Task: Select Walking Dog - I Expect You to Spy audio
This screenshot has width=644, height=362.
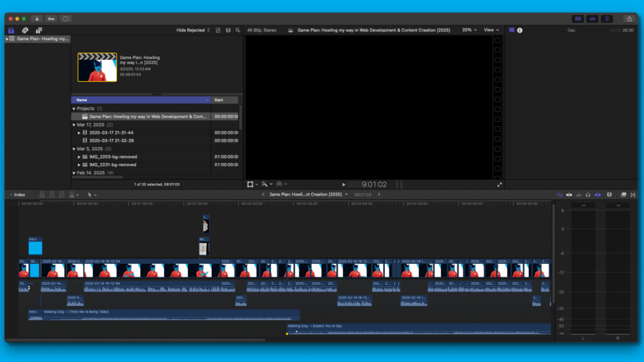Action: tap(418, 329)
